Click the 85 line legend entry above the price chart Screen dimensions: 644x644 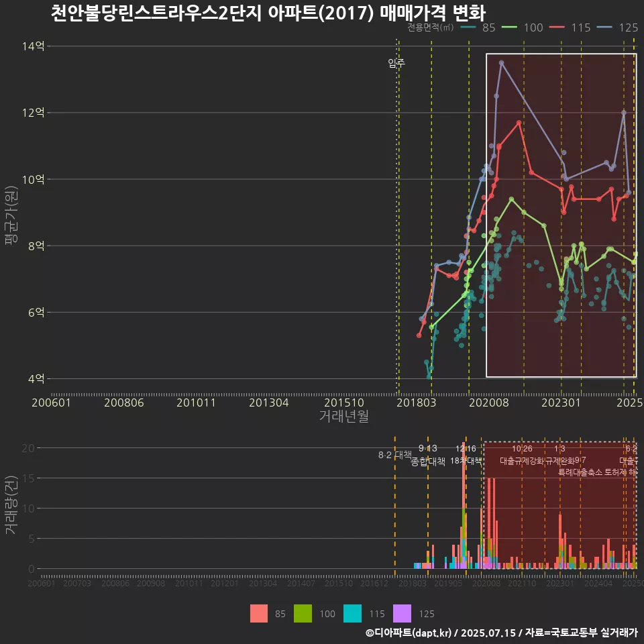click(478, 28)
